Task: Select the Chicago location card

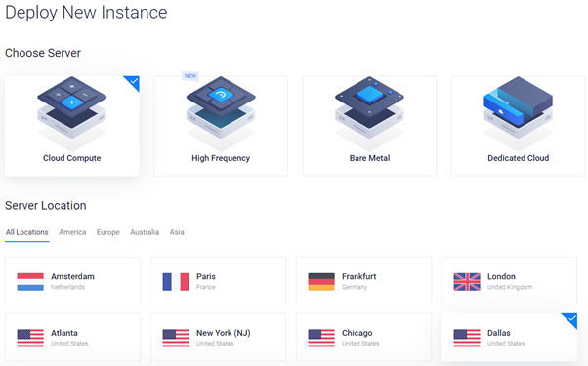Action: pyautogui.click(x=363, y=337)
